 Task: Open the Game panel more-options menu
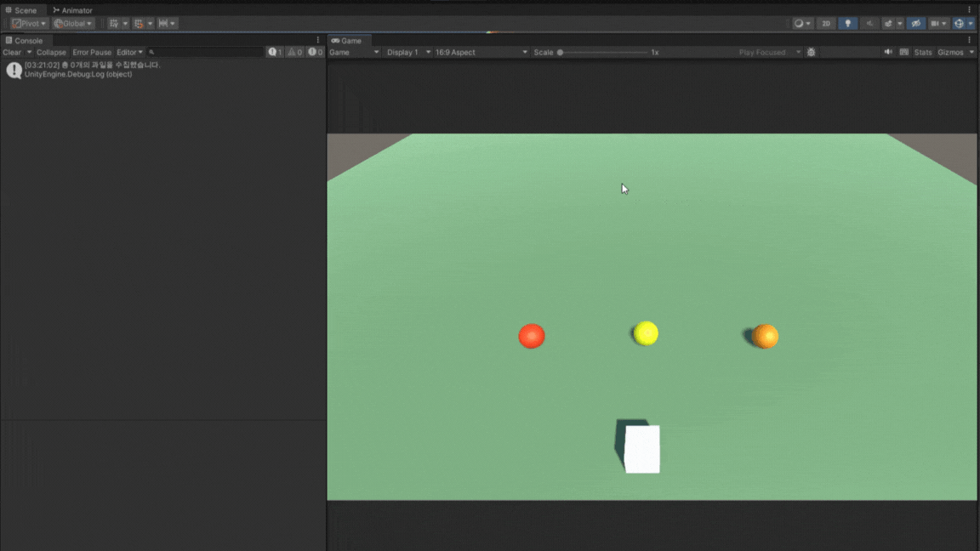[x=970, y=41]
